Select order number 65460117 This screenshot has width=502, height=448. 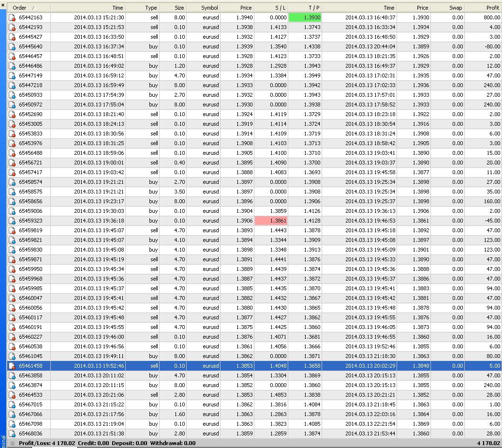tap(30, 318)
